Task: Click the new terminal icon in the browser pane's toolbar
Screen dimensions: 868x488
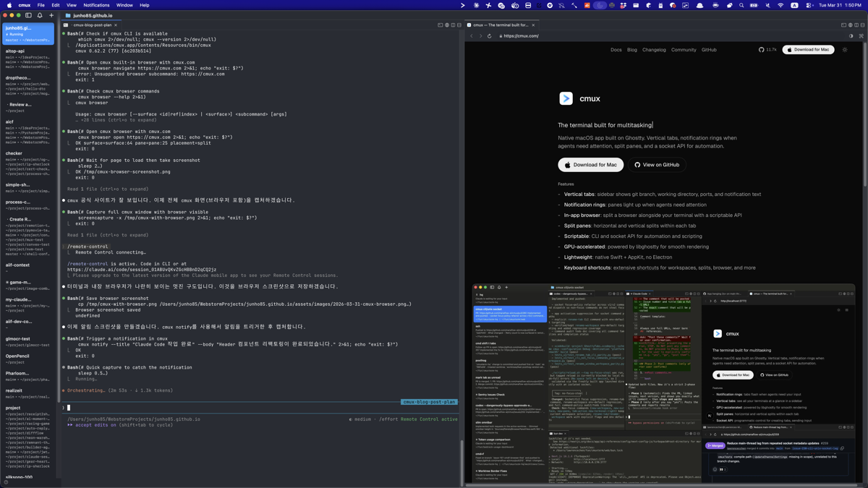Action: (843, 25)
